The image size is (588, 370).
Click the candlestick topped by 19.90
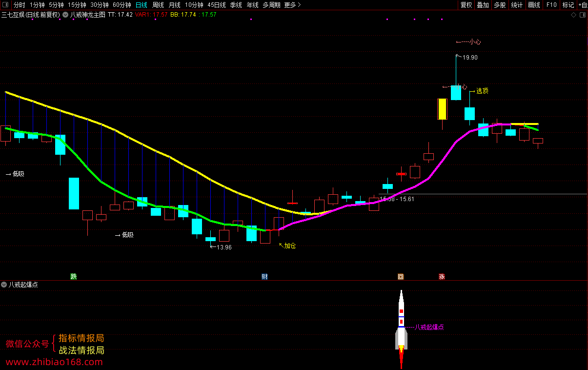[x=456, y=92]
